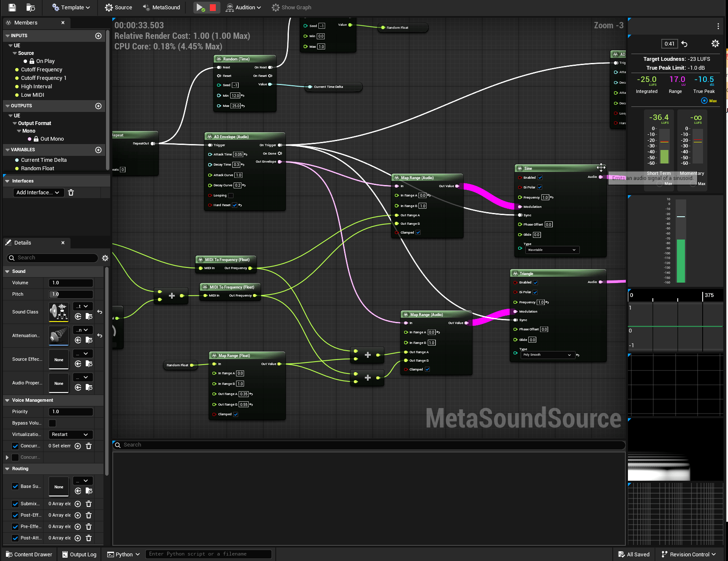This screenshot has width=728, height=561.
Task: Stop the MetaSound playback
Action: point(213,7)
